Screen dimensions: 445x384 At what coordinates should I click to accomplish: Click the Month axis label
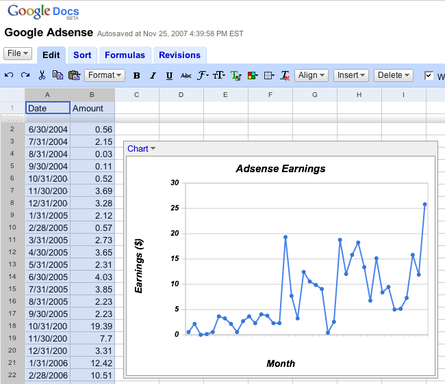point(281,363)
